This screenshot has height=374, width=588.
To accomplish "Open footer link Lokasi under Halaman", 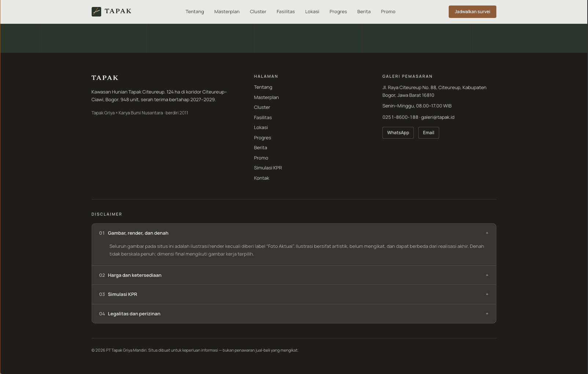I will [261, 128].
